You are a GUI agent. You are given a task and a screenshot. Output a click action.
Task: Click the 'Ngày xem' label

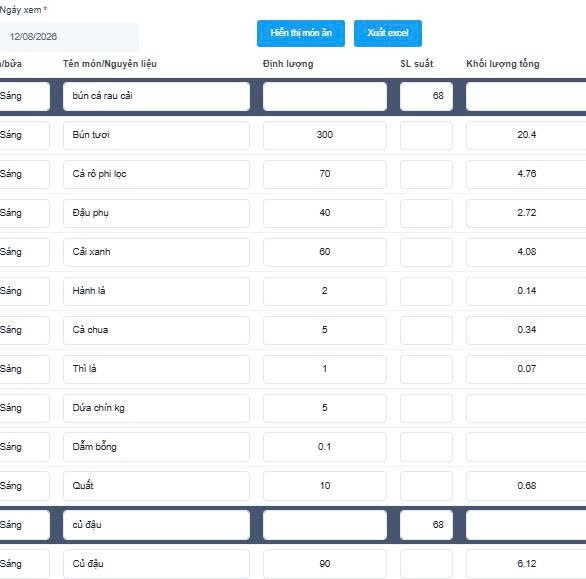[x=21, y=10]
